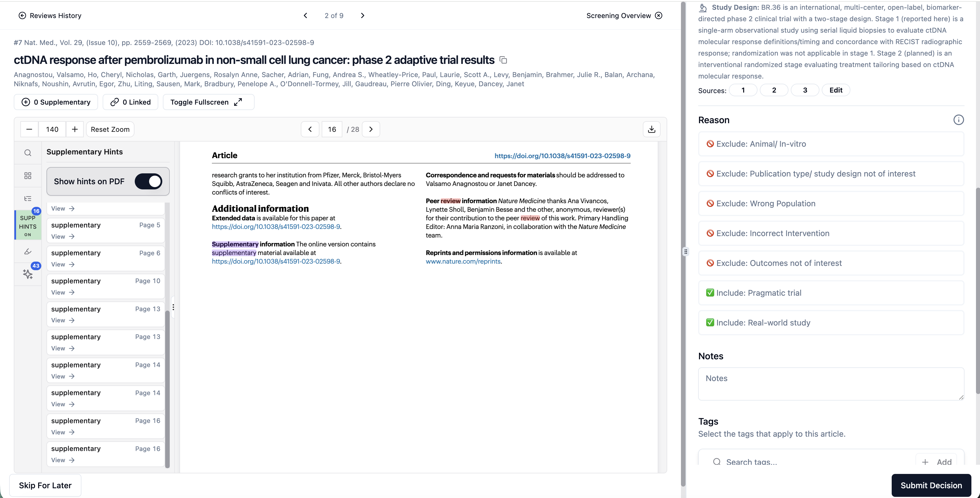Go to previous article arrow

click(x=305, y=15)
